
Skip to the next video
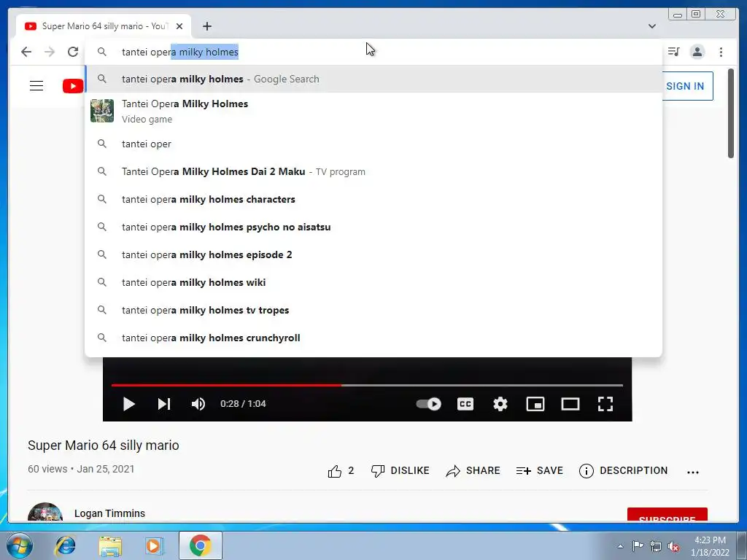click(164, 404)
